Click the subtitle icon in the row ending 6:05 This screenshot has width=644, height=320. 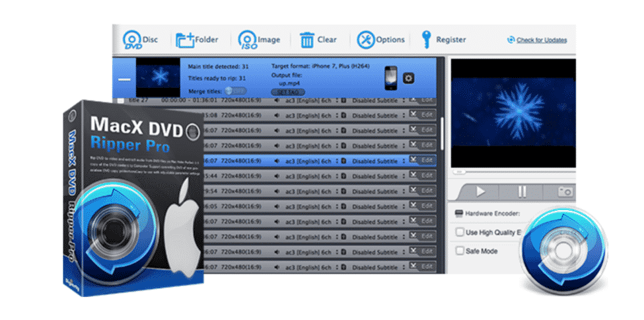coord(344,207)
